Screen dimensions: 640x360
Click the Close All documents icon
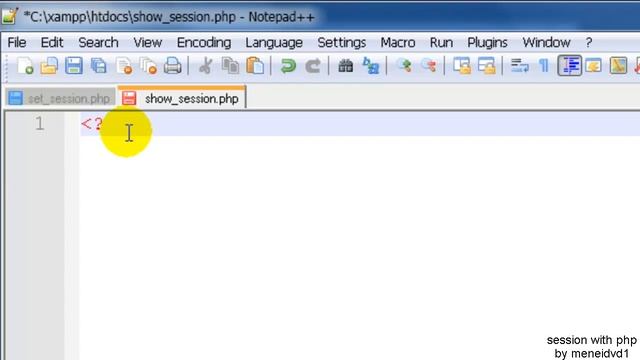(149, 66)
